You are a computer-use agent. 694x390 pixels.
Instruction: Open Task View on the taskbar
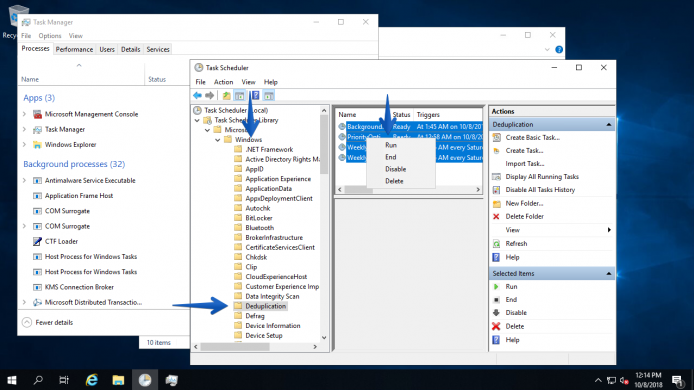click(64, 380)
